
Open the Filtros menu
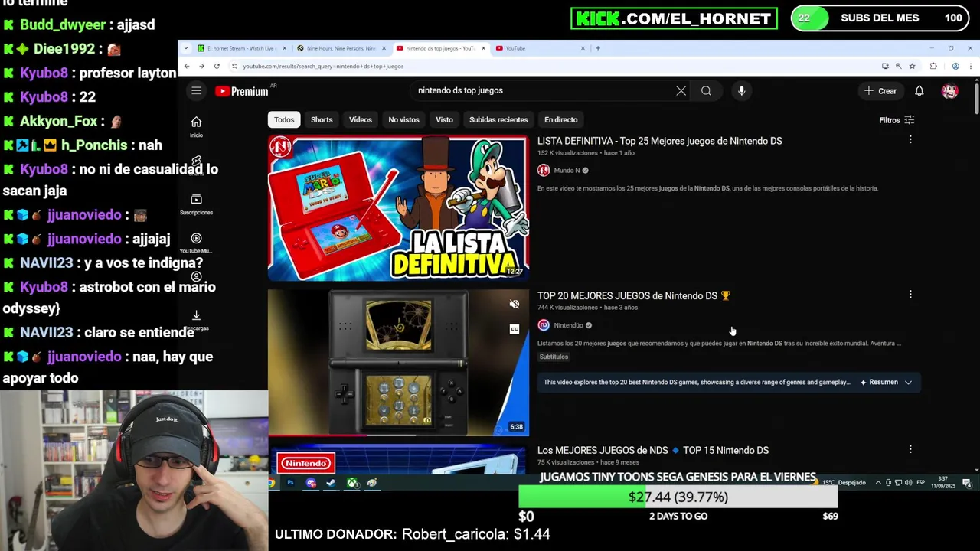click(897, 120)
